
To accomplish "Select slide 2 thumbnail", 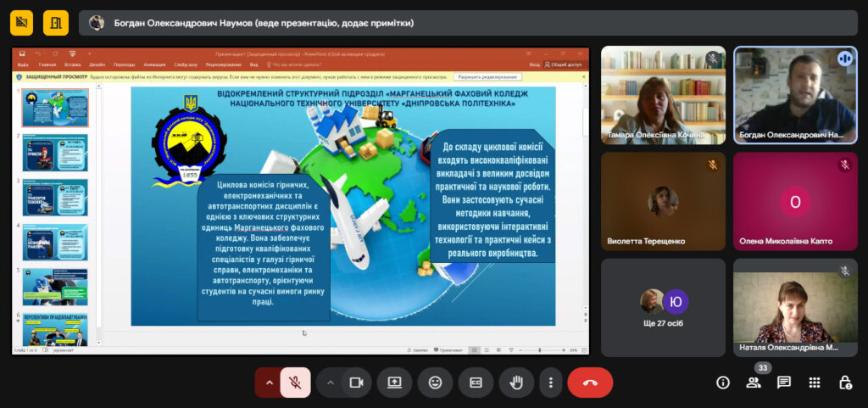I will [55, 152].
